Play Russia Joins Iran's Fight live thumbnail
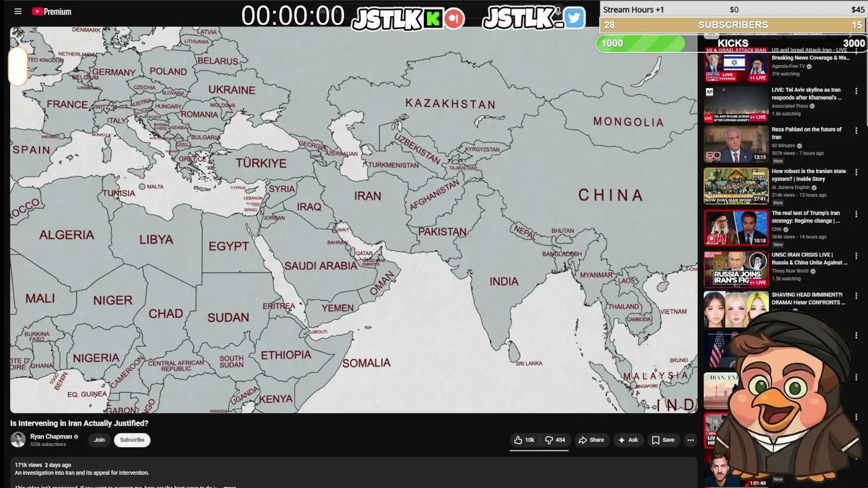 736,270
